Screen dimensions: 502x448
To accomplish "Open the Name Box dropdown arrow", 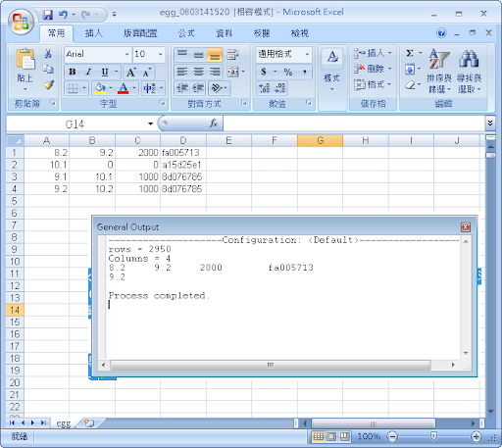I will pyautogui.click(x=150, y=124).
